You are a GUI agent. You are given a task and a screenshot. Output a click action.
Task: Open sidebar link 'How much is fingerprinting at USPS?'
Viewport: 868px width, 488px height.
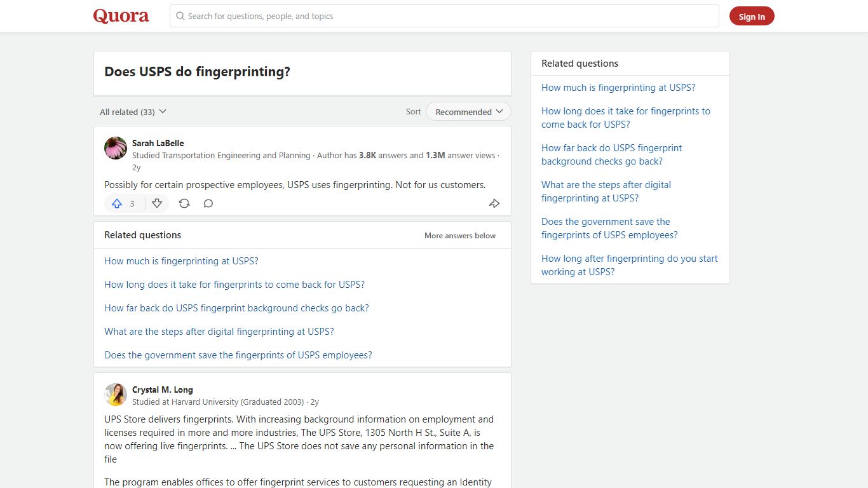tap(618, 88)
